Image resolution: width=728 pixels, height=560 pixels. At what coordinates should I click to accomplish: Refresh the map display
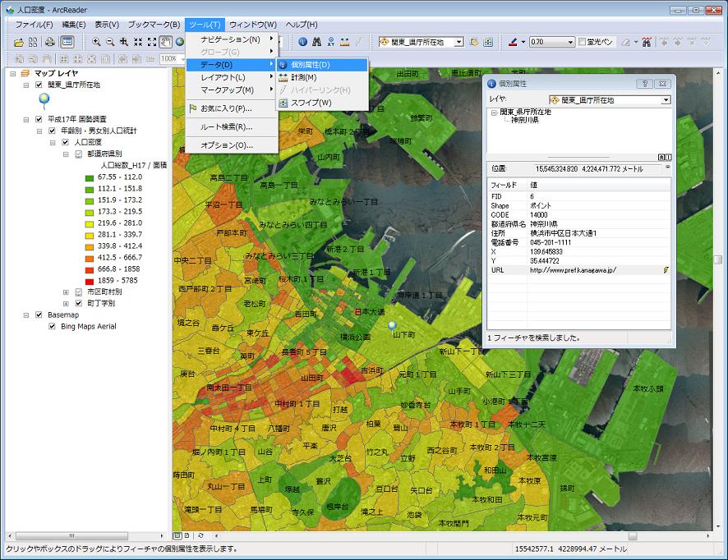200,535
